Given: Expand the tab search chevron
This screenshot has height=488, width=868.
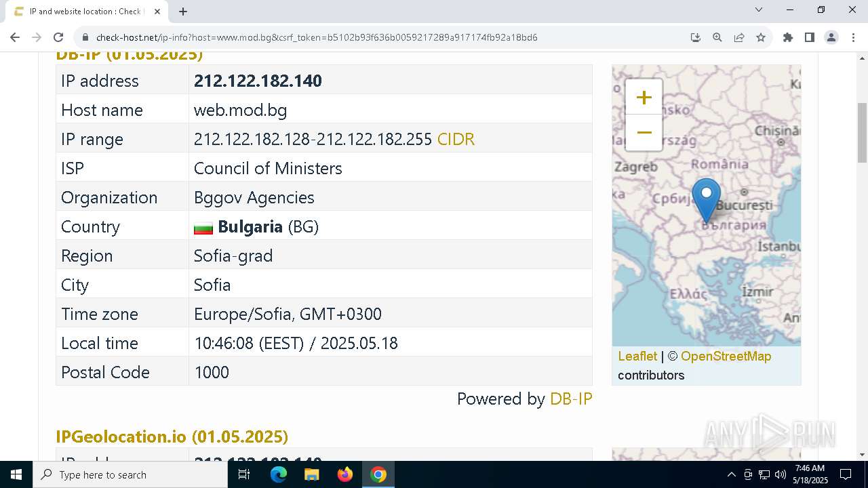Looking at the screenshot, I should (759, 9).
